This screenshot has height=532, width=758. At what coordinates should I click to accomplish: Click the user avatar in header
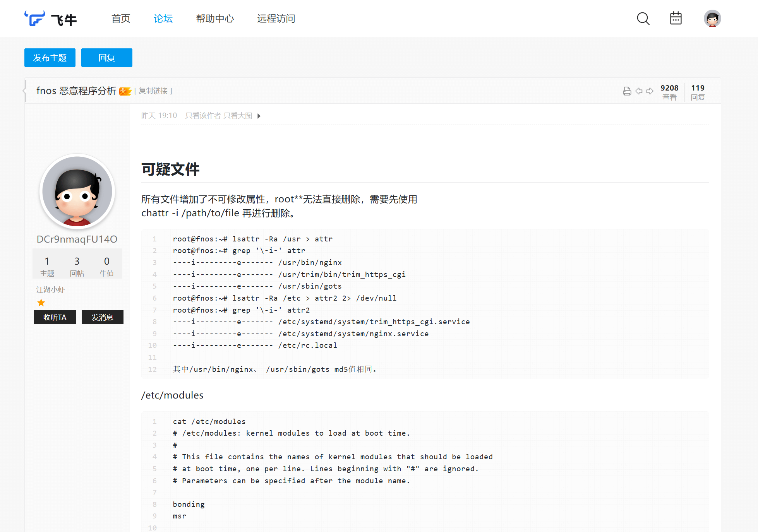pyautogui.click(x=712, y=19)
